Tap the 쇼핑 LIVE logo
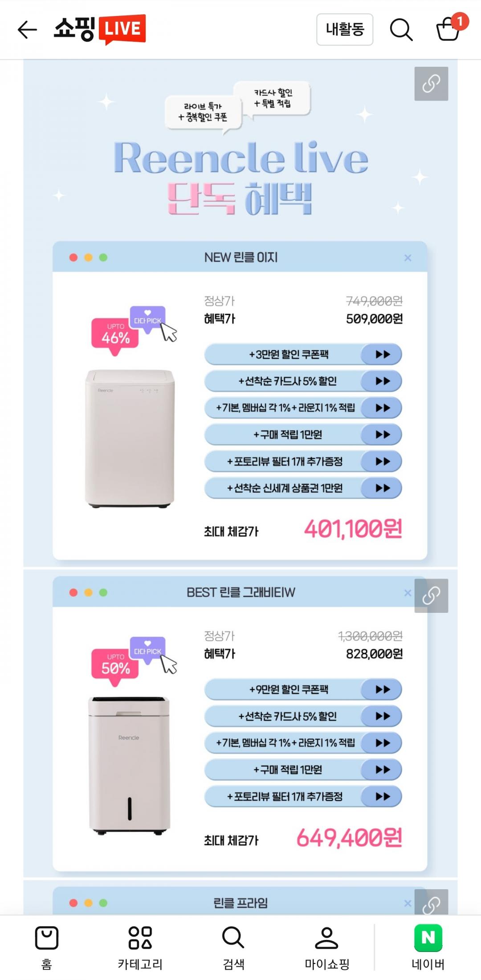Image resolution: width=481 pixels, height=980 pixels. tap(100, 29)
